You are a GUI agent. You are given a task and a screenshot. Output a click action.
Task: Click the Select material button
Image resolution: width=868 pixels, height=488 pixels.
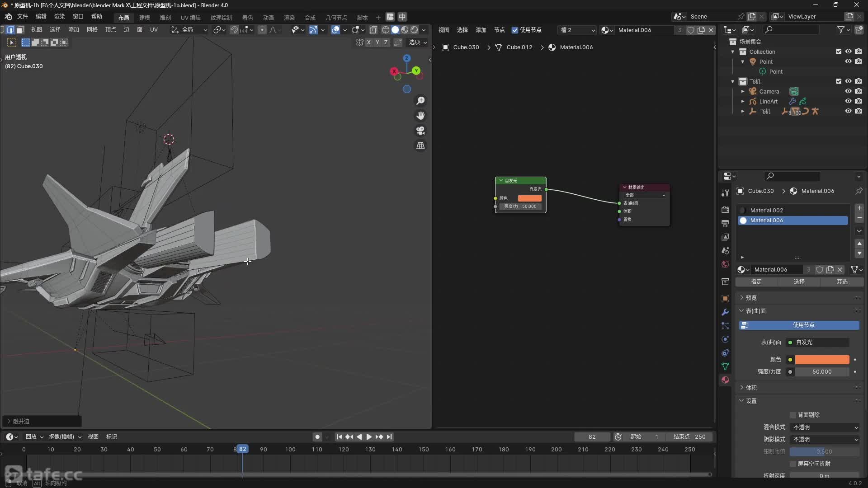799,282
